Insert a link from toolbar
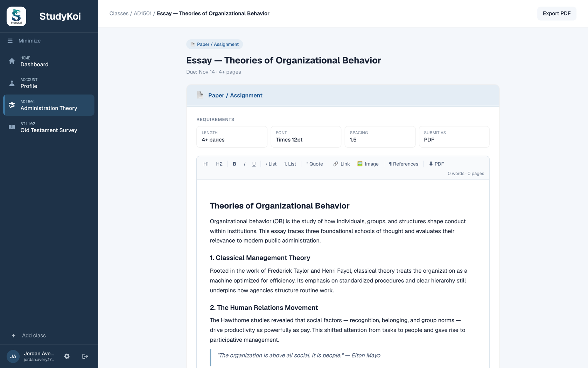Screen dimensions: 588x368 point(342,164)
